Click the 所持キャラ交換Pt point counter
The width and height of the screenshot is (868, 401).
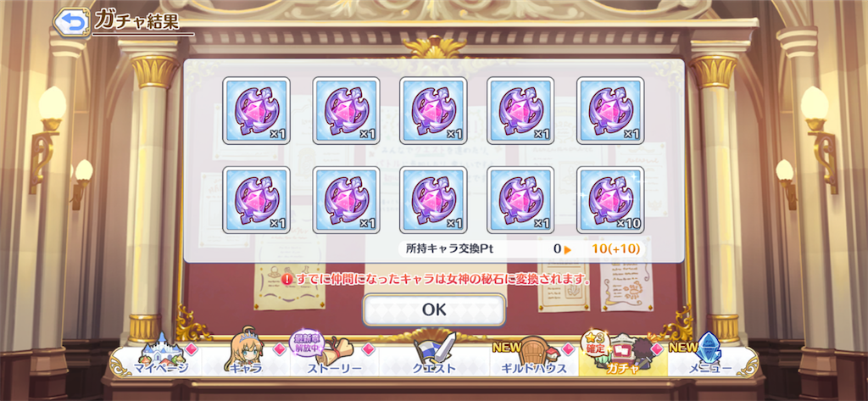(522, 249)
